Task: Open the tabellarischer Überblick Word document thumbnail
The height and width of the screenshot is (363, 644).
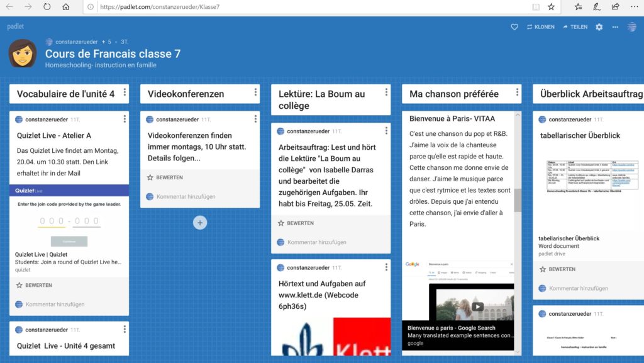Action: 584,179
